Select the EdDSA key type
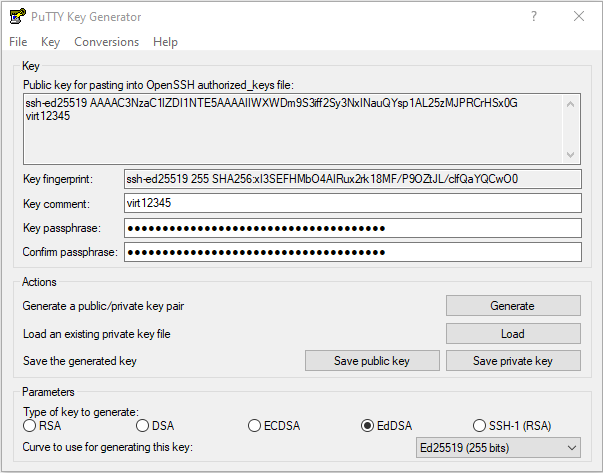This screenshot has width=603, height=473. click(368, 426)
